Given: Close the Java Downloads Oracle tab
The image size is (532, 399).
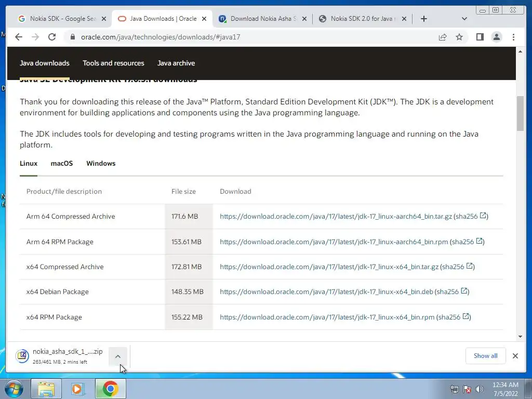Looking at the screenshot, I should [x=204, y=19].
